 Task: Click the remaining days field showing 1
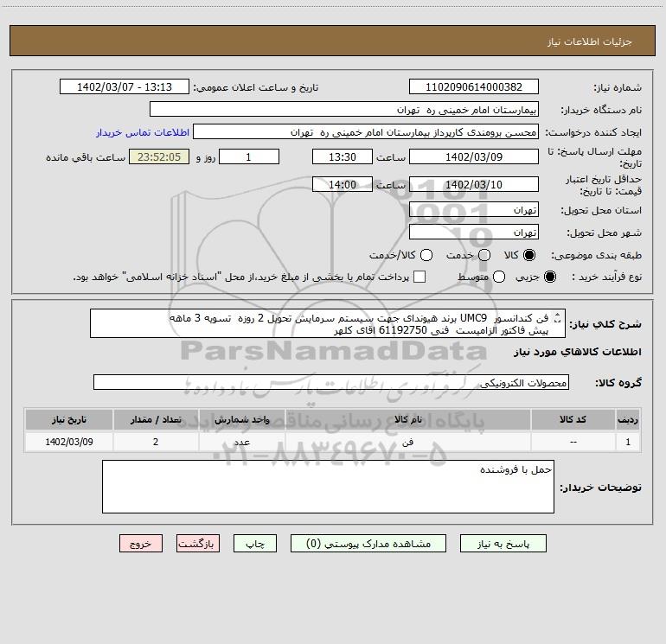249,156
